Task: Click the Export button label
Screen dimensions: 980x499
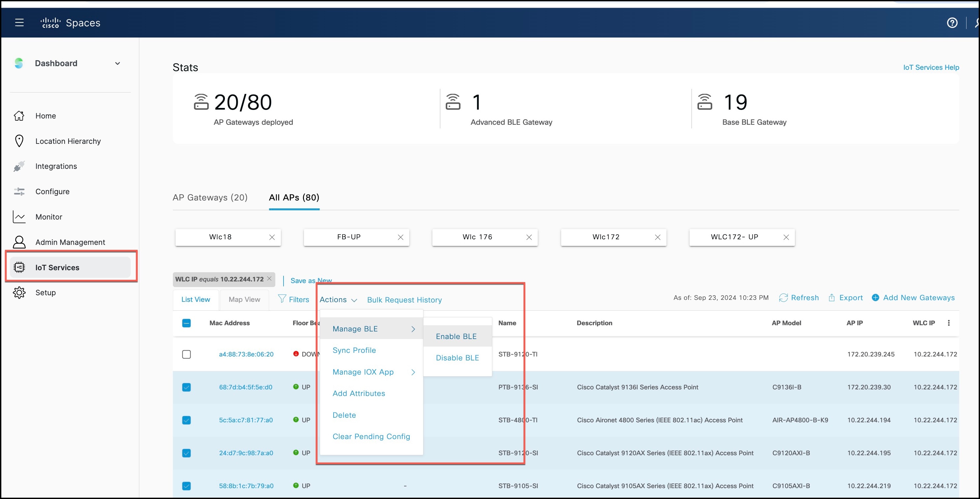Action: (x=851, y=298)
